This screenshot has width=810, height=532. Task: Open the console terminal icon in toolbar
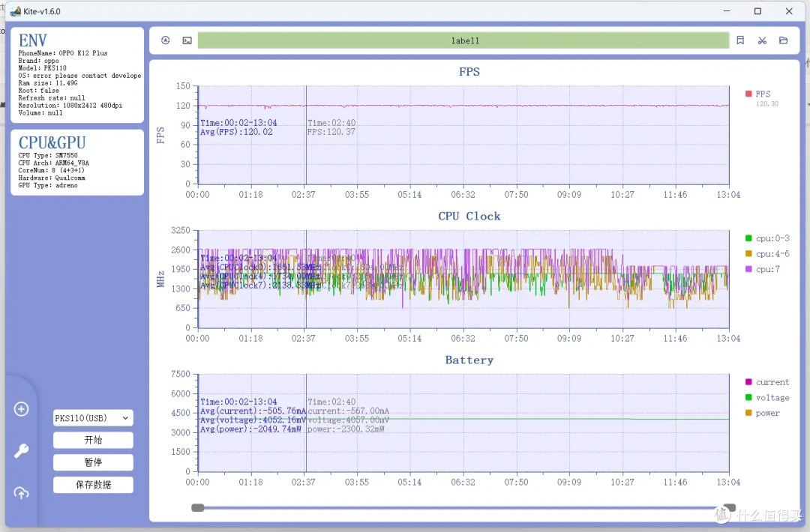[x=187, y=40]
